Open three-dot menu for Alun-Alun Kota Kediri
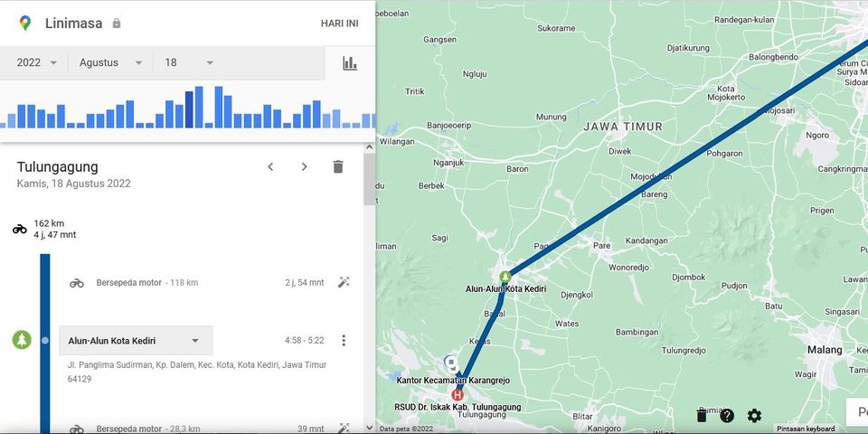Screen dimensions: 868x434 click(344, 340)
